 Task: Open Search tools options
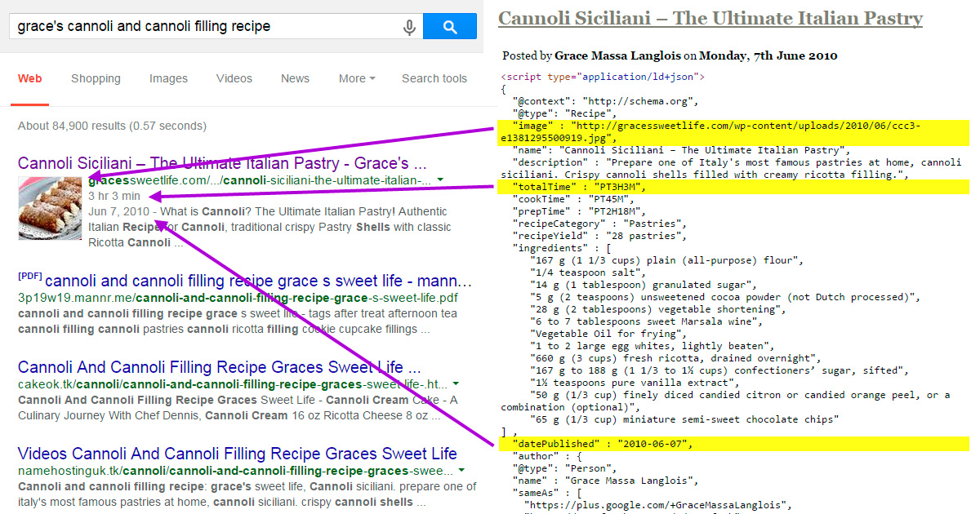pos(434,79)
